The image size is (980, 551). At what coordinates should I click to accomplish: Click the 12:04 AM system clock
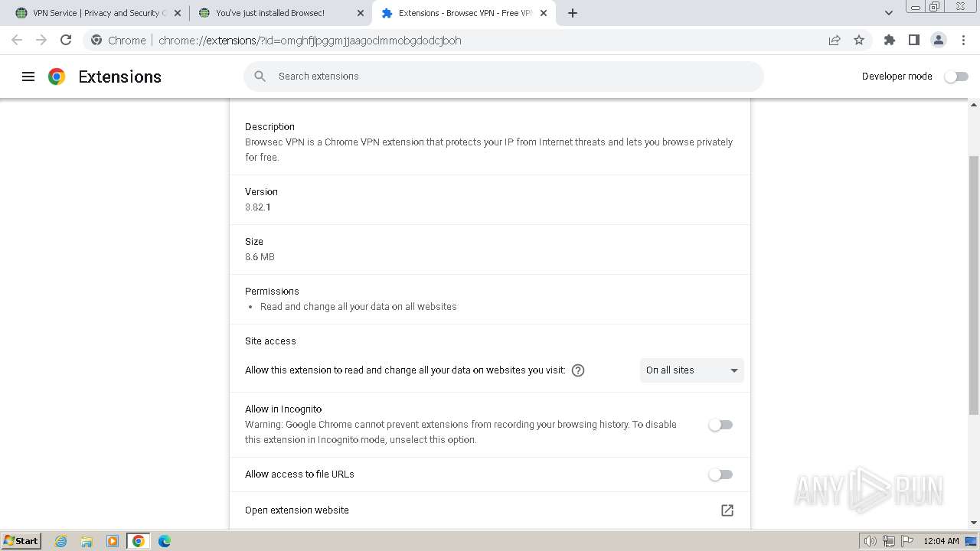pos(941,541)
